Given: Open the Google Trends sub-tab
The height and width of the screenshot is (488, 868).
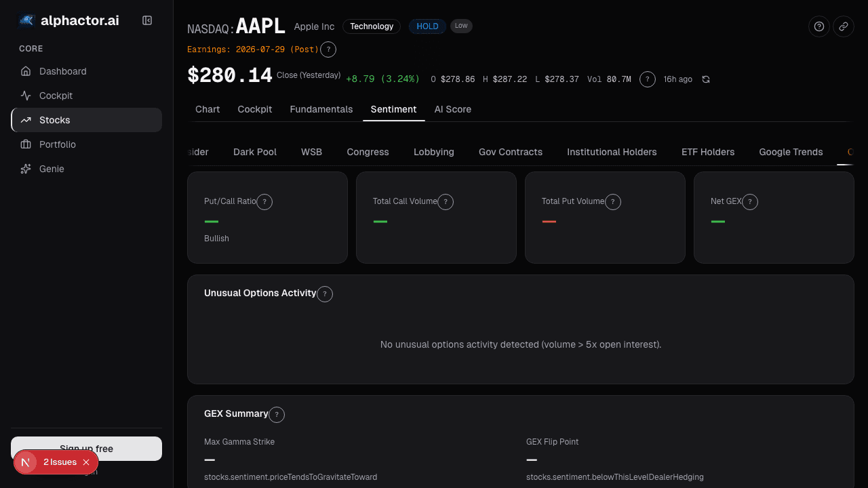Looking at the screenshot, I should [791, 152].
